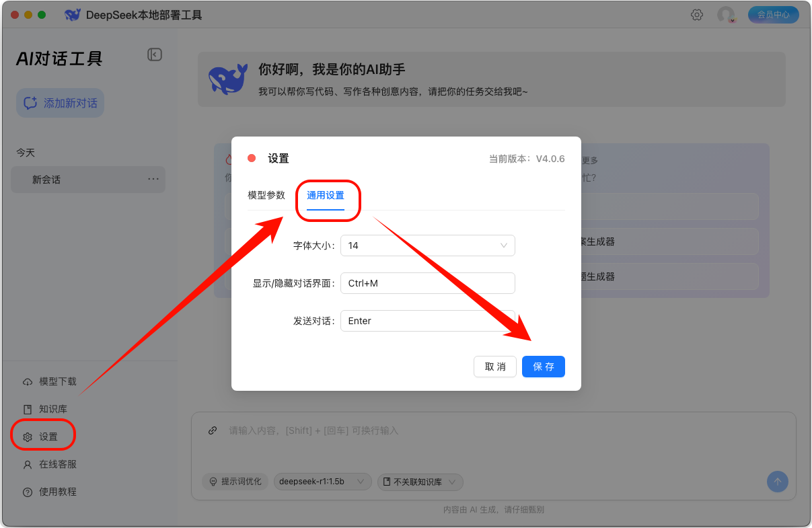The image size is (812, 528).
Task: Toggle 提示词优化 prompt optimization
Action: 235,482
